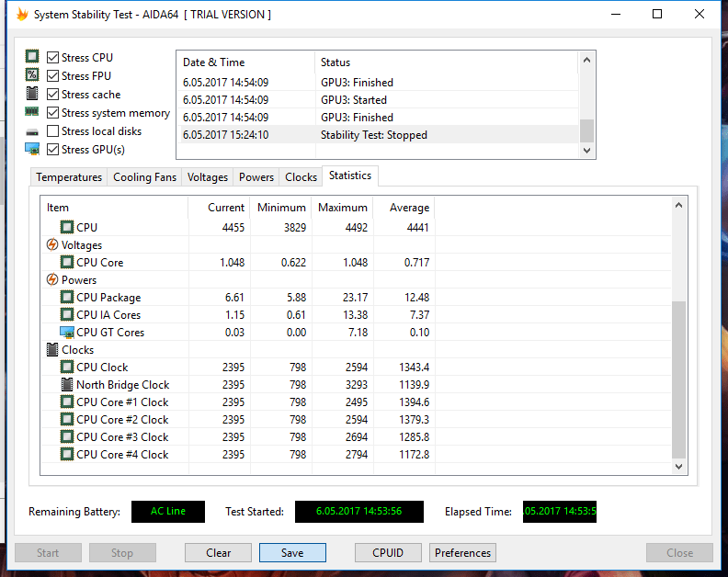Open the Clocks tab

coord(301,177)
